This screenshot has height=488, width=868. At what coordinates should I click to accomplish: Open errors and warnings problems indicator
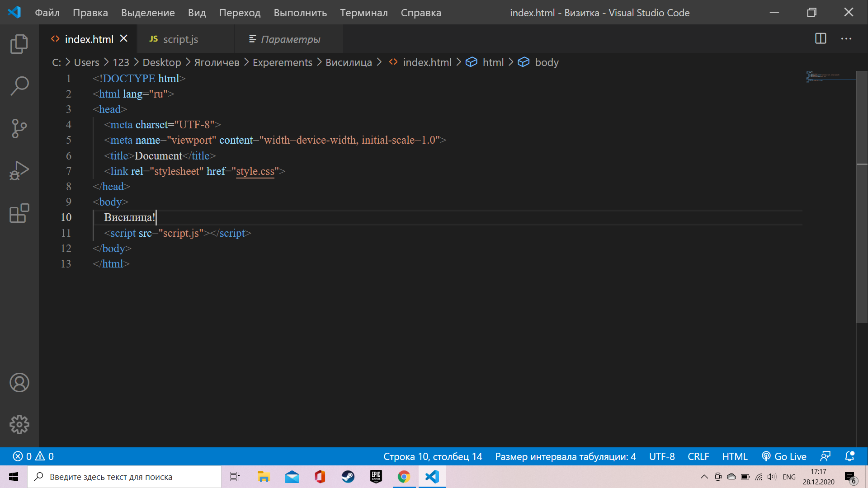(33, 456)
